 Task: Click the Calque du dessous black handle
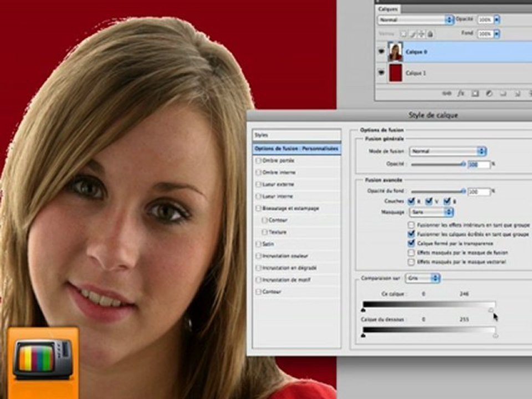[364, 336]
